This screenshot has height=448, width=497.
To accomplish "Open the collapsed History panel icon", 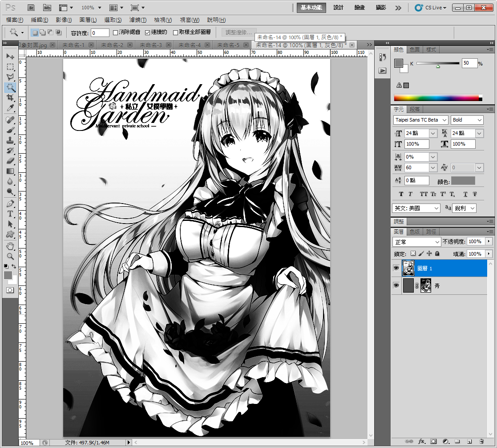I will pos(383,57).
